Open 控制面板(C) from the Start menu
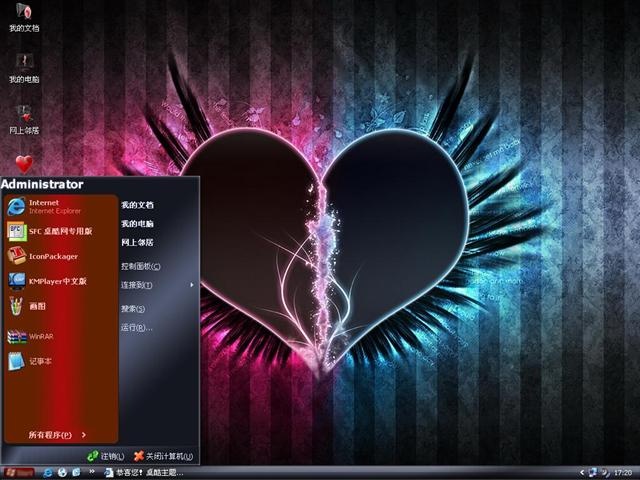The width and height of the screenshot is (640, 480). (x=141, y=267)
